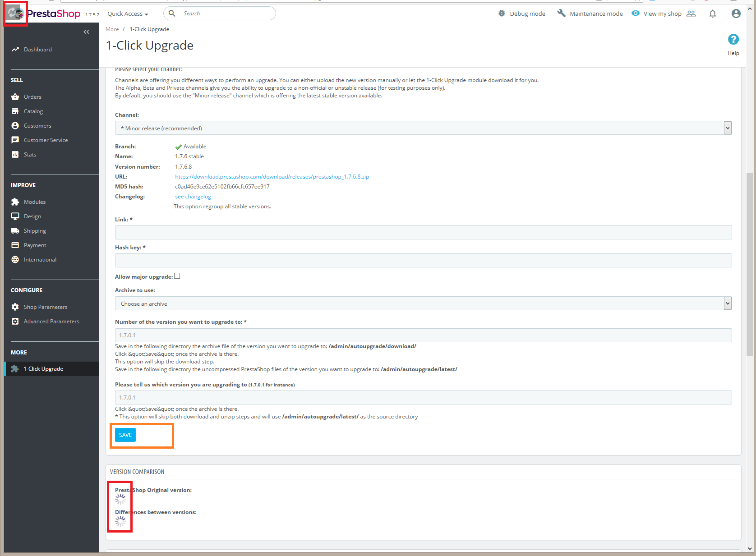Enable the Allow major upgrade checkbox
The width and height of the screenshot is (756, 556).
pyautogui.click(x=177, y=276)
